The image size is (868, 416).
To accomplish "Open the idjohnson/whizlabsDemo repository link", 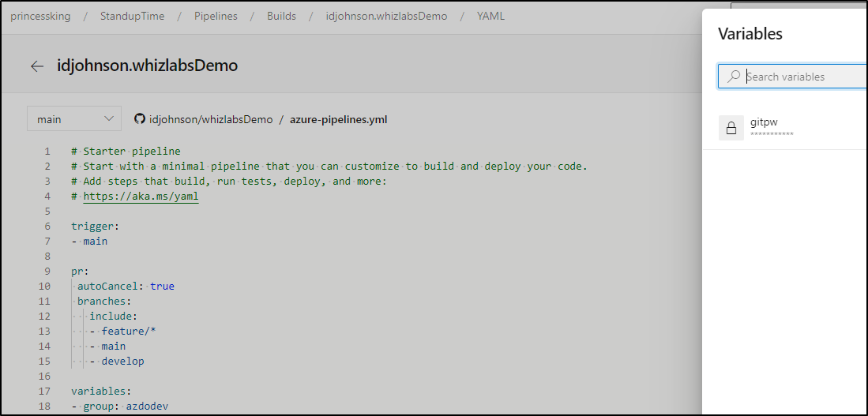I will pyautogui.click(x=211, y=119).
